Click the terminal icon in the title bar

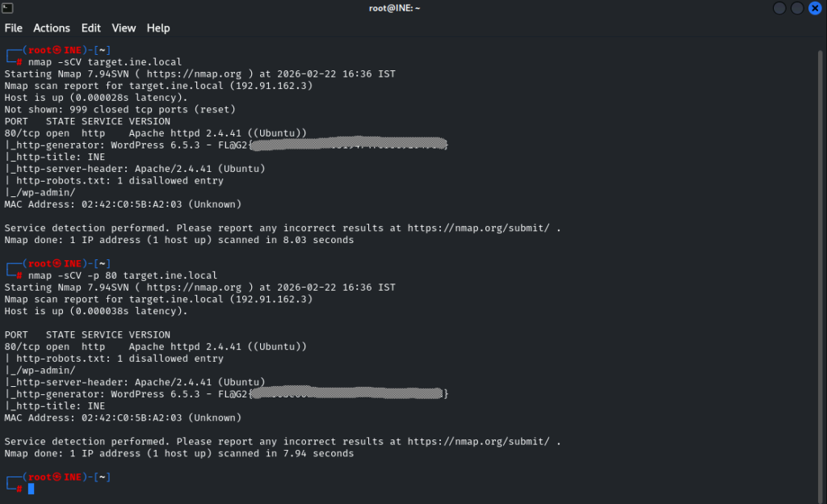(x=9, y=8)
